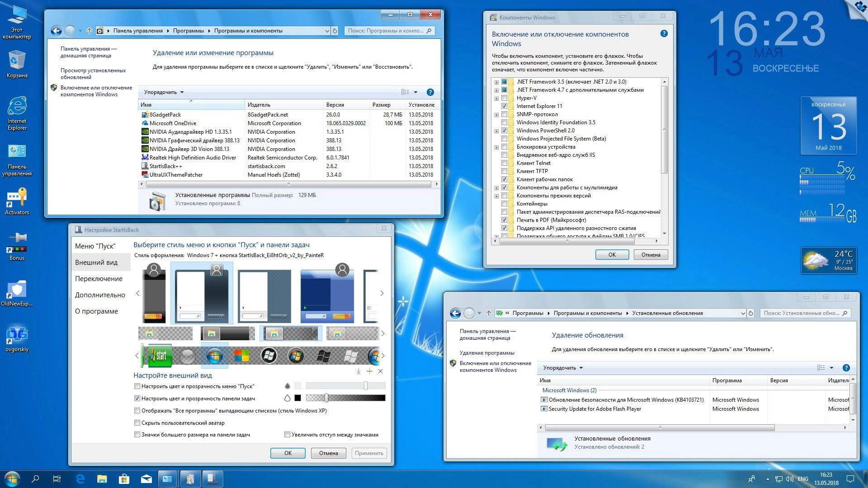868x488 pixels.
Task: Uncheck 'Настроить цвет и прозрачность панели задач'
Action: pos(137,399)
